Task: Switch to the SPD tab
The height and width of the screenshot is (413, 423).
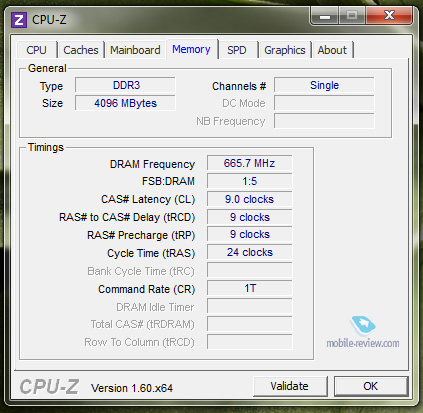Action: point(237,50)
